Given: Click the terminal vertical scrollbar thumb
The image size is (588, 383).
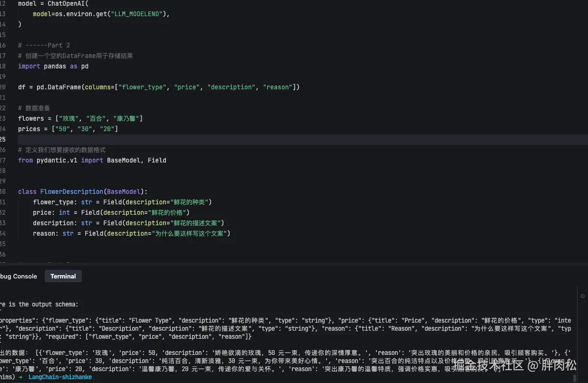Looking at the screenshot, I should (x=575, y=378).
